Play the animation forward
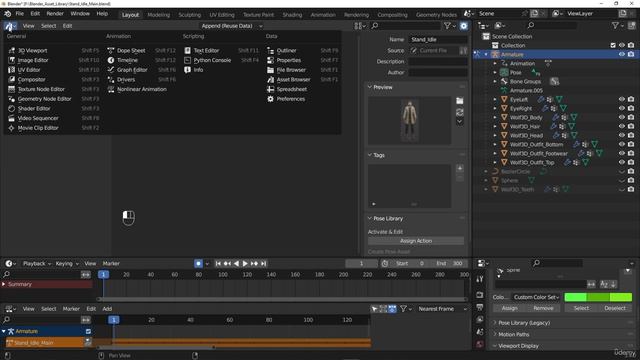This screenshot has width=640, height=360. pos(245,264)
